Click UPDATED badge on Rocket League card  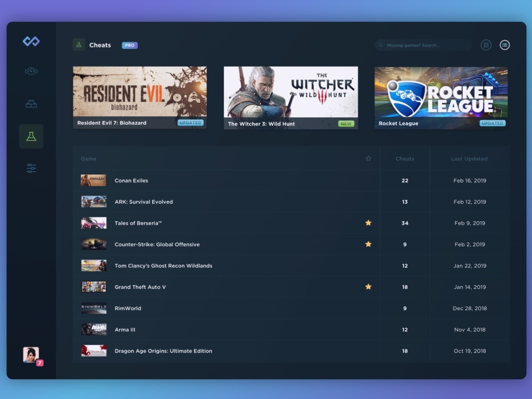493,123
